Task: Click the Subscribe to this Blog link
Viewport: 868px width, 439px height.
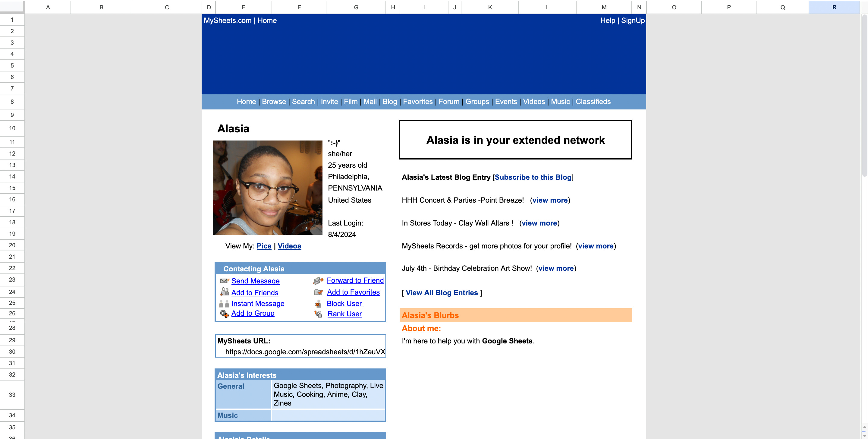Action: point(533,177)
